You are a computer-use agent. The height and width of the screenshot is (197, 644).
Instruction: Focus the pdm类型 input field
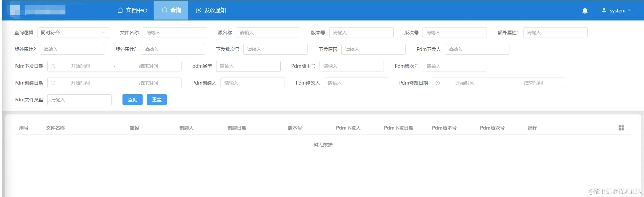pos(248,66)
